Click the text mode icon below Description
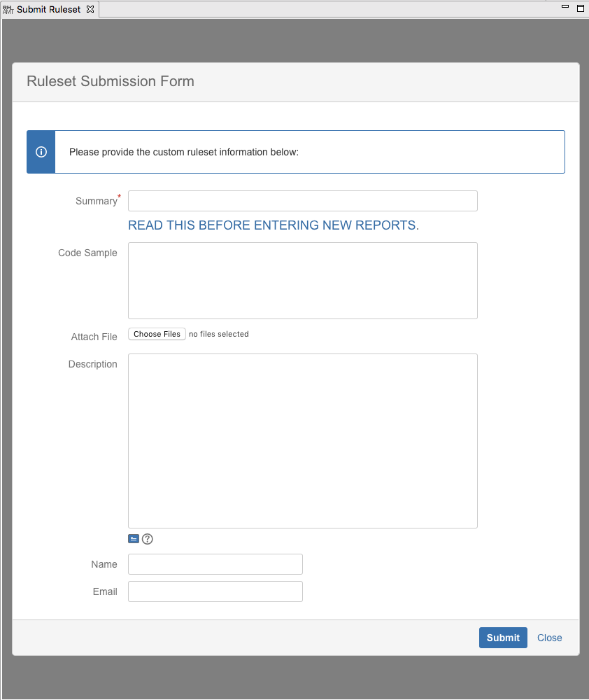Image resolution: width=589 pixels, height=700 pixels. coord(134,539)
